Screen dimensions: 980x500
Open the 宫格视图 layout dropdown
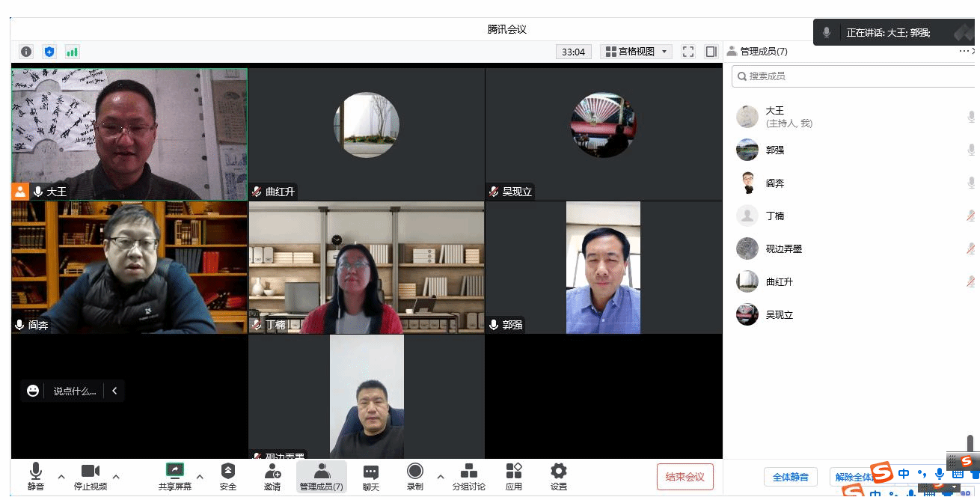(x=637, y=52)
